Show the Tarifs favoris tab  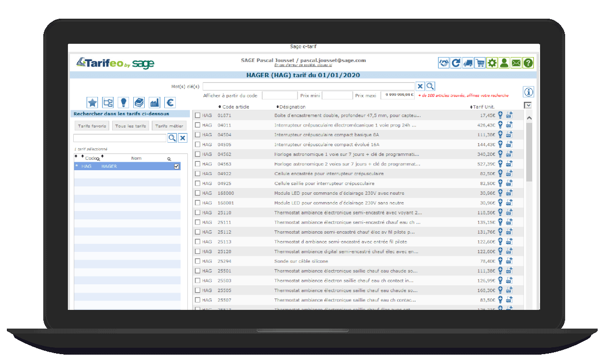pyautogui.click(x=92, y=126)
